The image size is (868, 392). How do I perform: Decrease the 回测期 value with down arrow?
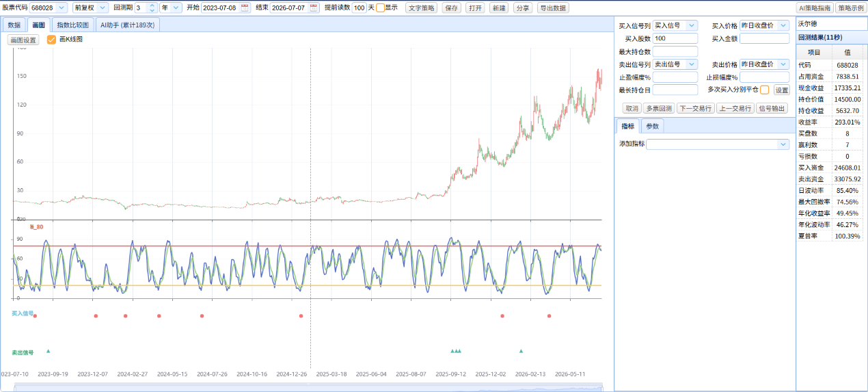point(152,10)
